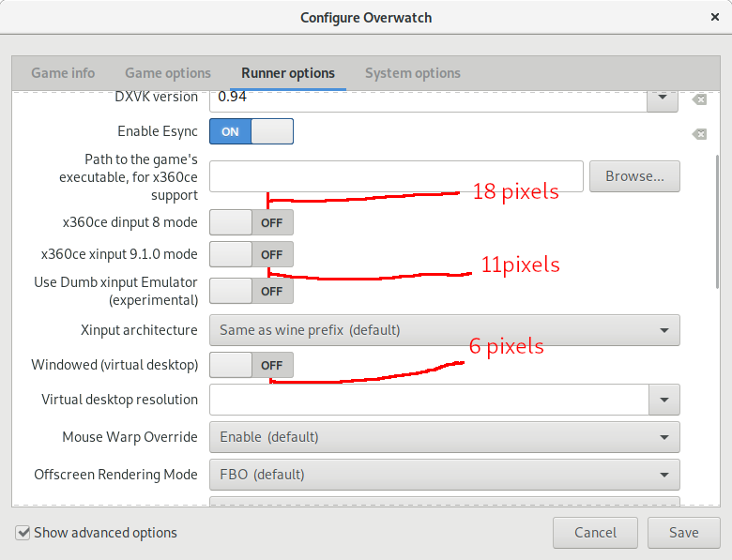Switch to the Game info tab

point(63,73)
